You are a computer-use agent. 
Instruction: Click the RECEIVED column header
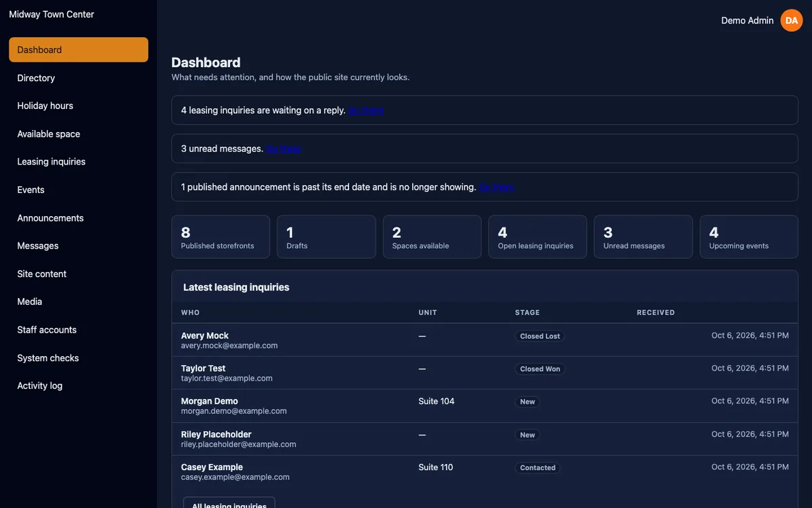coord(656,312)
